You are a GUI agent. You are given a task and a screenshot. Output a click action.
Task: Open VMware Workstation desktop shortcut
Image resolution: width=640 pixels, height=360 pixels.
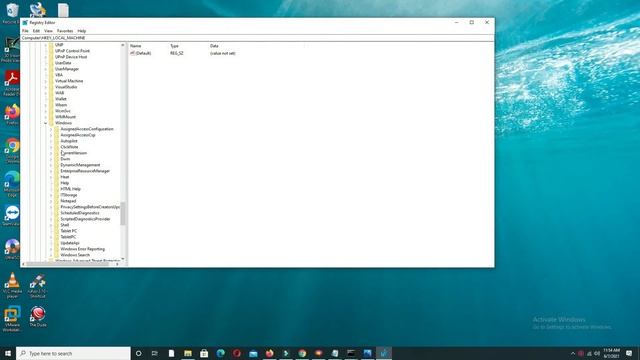(12, 319)
